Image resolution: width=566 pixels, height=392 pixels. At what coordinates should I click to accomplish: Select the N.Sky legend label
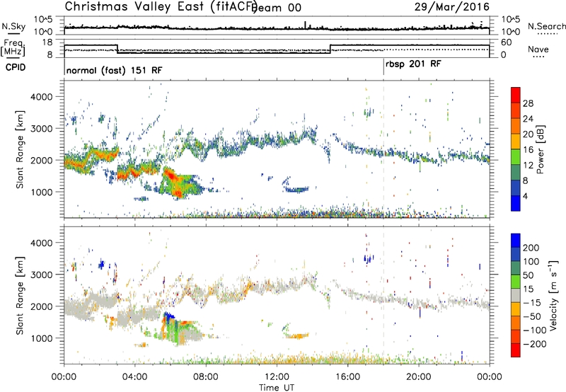click(13, 26)
